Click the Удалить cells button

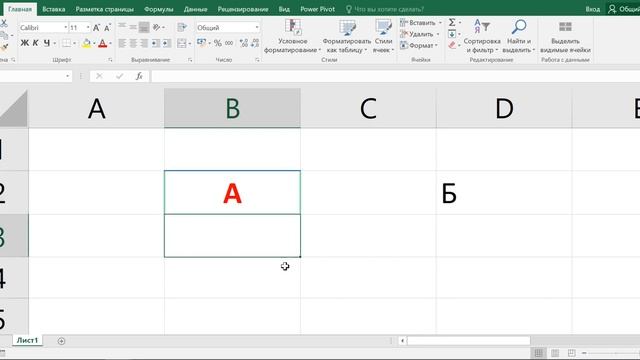[419, 34]
